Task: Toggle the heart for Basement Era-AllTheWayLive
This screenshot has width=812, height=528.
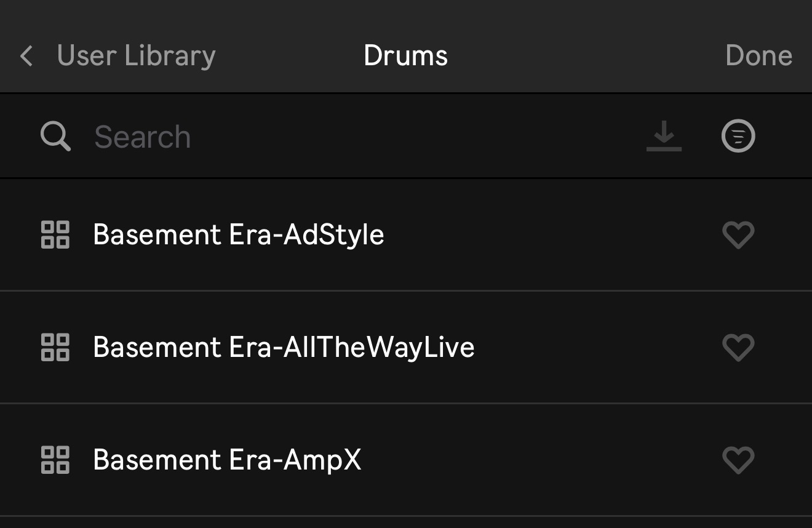Action: [x=738, y=348]
